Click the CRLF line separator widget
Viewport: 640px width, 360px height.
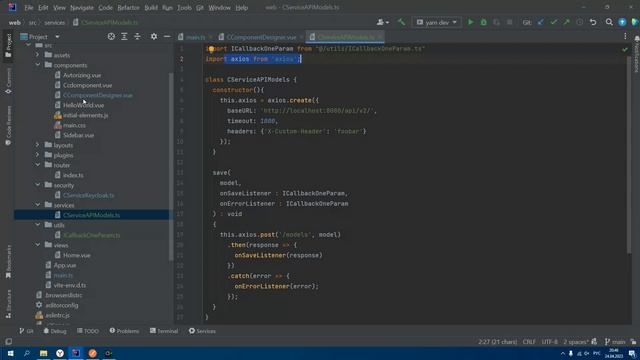529,342
